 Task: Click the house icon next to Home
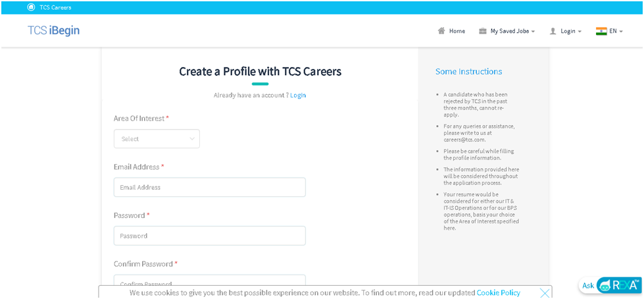click(x=441, y=31)
